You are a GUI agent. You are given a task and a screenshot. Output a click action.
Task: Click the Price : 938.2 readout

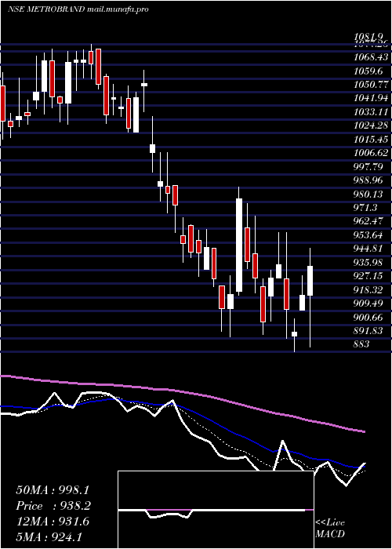coord(53,506)
